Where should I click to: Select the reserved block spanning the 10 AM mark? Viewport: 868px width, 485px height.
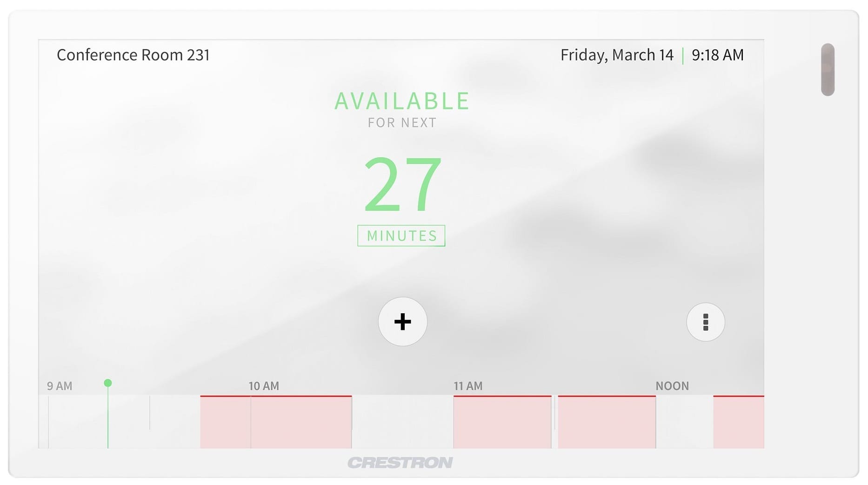[x=276, y=422]
